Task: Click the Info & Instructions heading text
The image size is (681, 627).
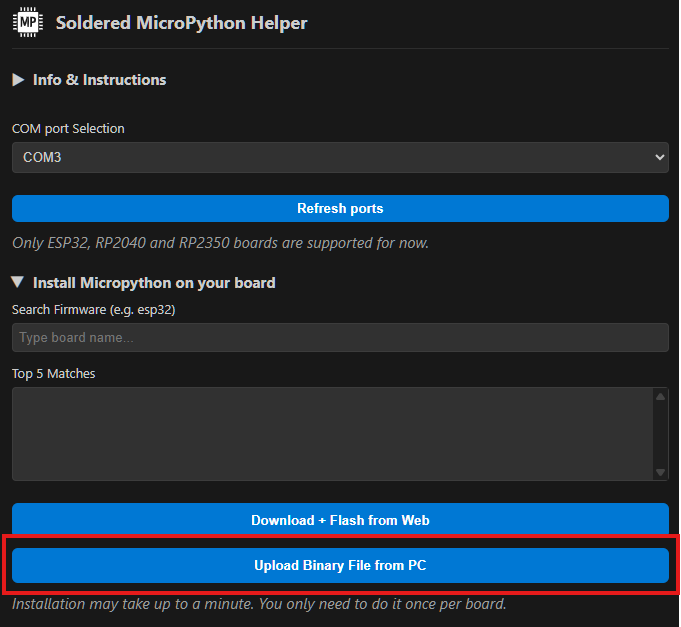Action: click(99, 80)
